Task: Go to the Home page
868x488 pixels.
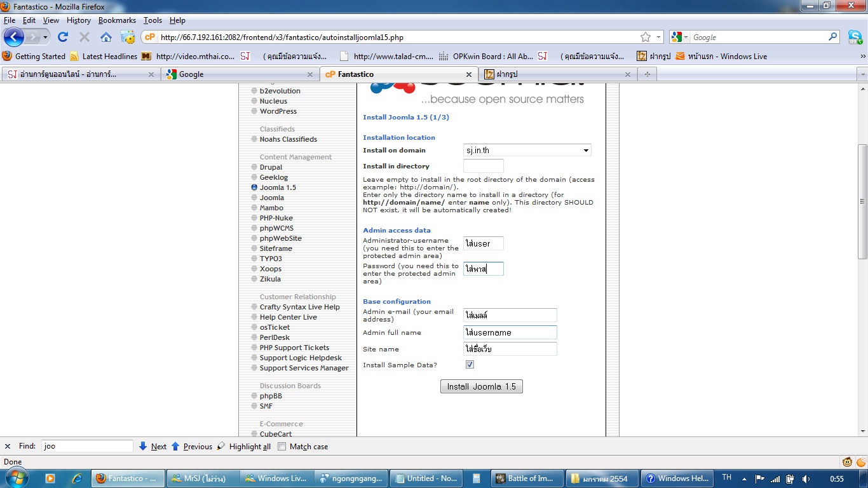Action: [x=106, y=37]
